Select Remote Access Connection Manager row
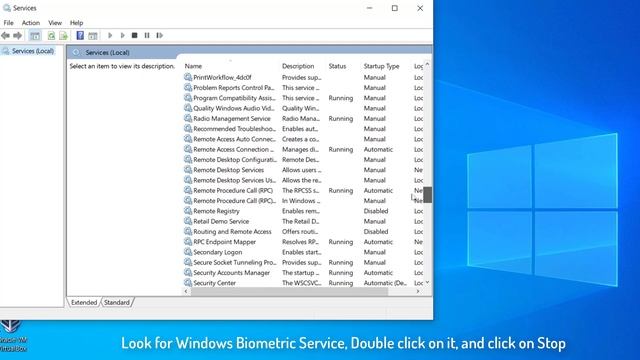This screenshot has width=640, height=360. (303, 149)
